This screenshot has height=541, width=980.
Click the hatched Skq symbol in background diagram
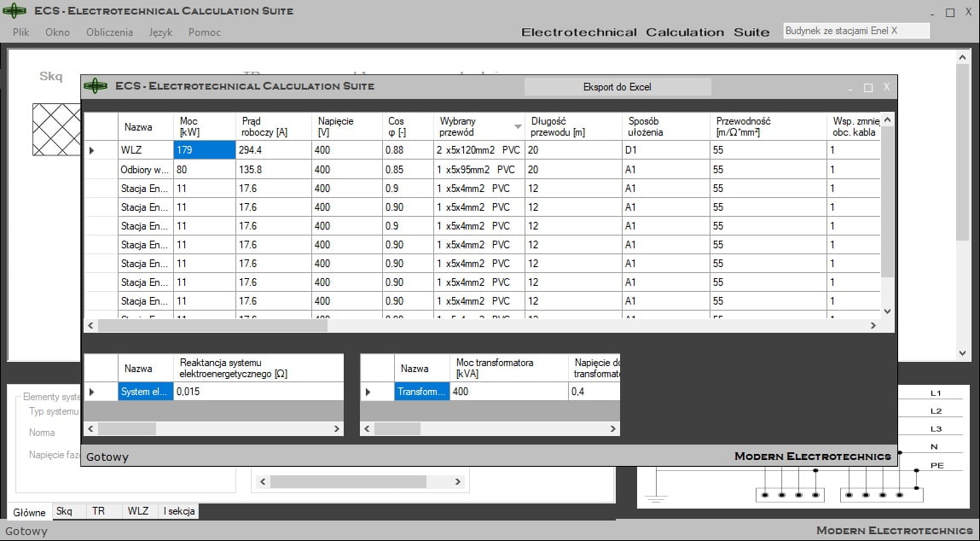57,130
